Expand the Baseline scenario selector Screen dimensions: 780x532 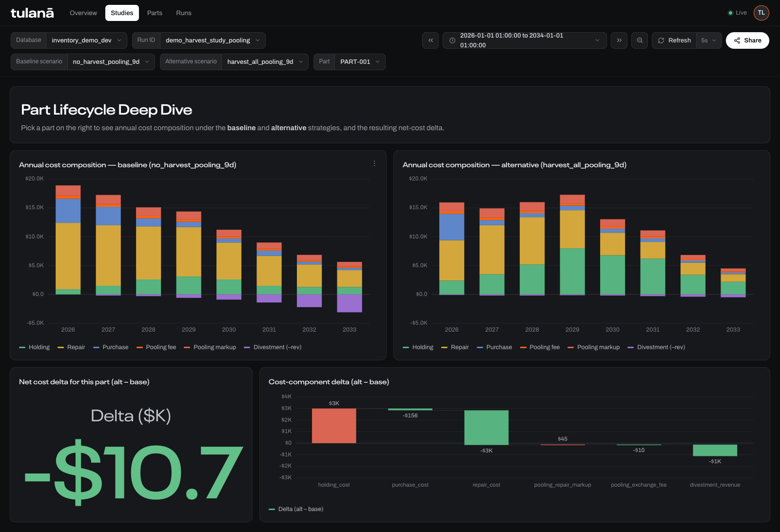83,62
